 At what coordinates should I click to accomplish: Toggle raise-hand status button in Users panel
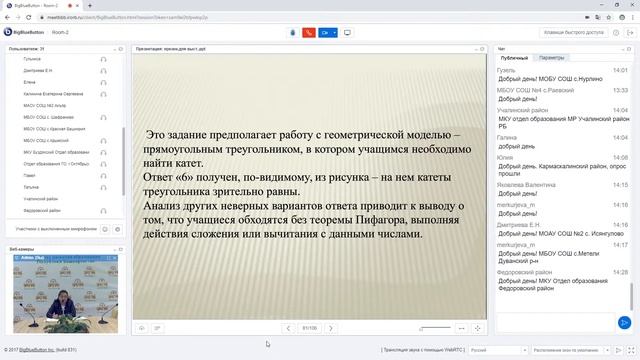[105, 229]
